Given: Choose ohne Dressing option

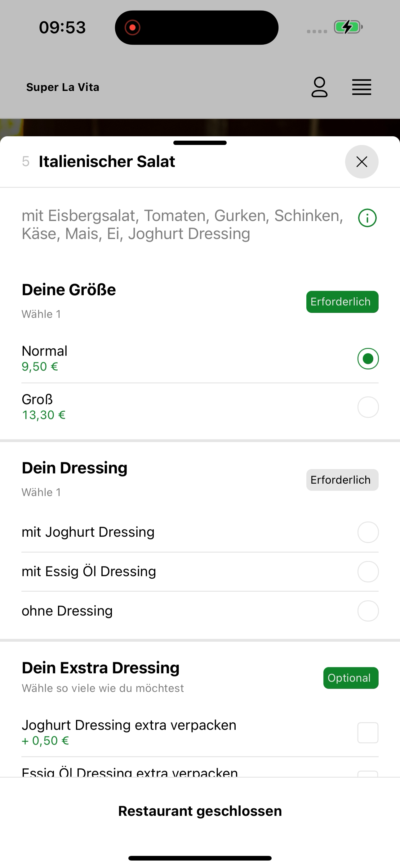Looking at the screenshot, I should [x=200, y=611].
